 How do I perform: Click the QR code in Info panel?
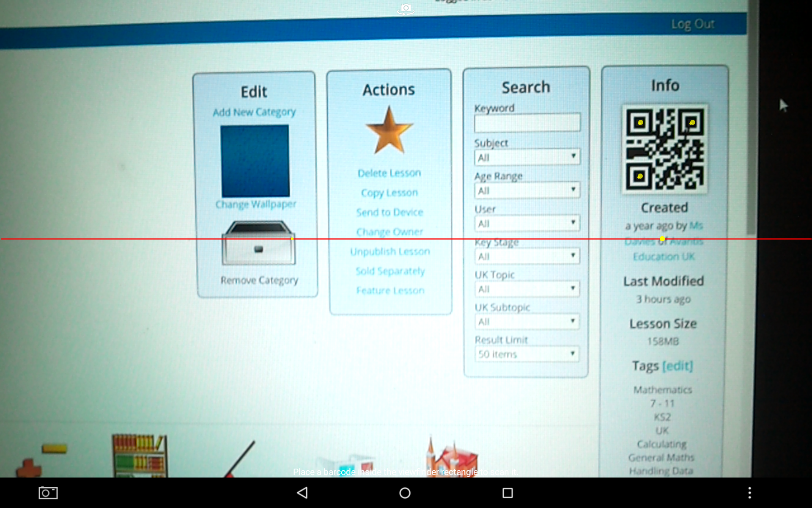tap(664, 149)
